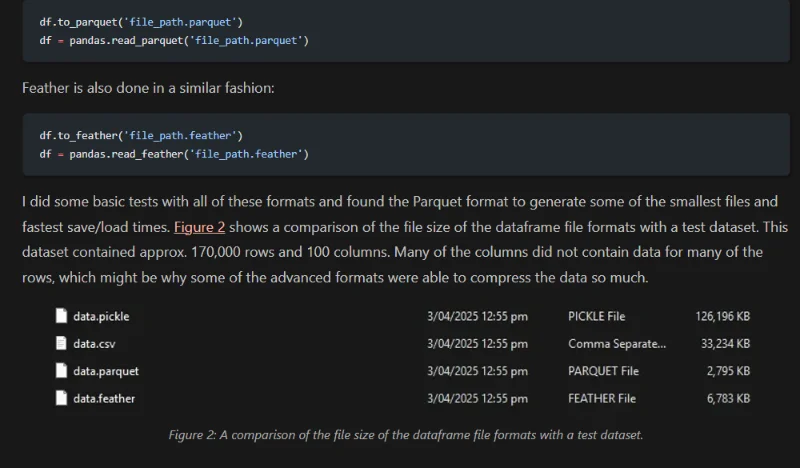This screenshot has height=468, width=800.
Task: Open the Figure 2 link
Action: (200, 227)
